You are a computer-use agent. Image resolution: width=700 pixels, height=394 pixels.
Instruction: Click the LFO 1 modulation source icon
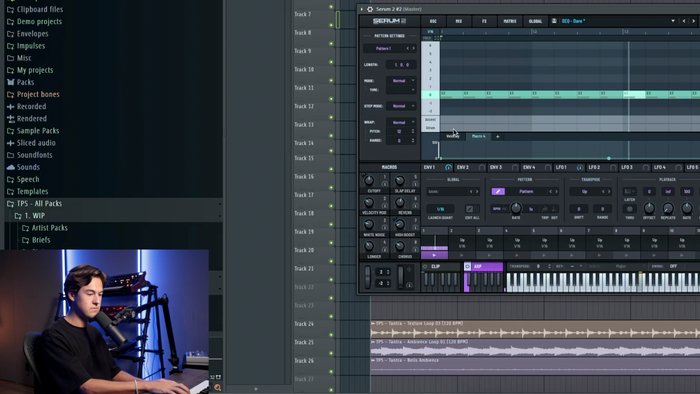point(579,167)
